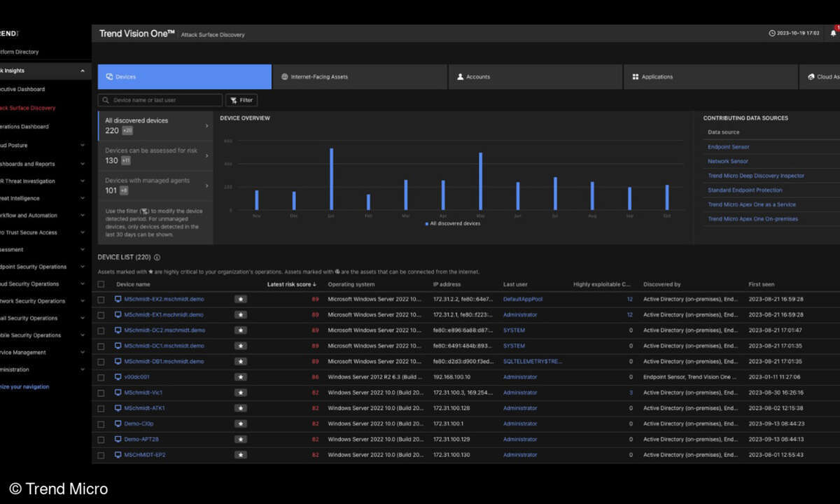Open Standard Endpoint Protection link
840x504 pixels.
[x=745, y=190]
